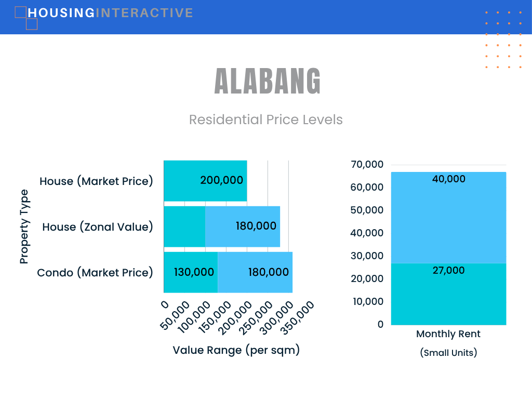Select the 27,000 teal rent segment
532x399 pixels.
[448, 294]
